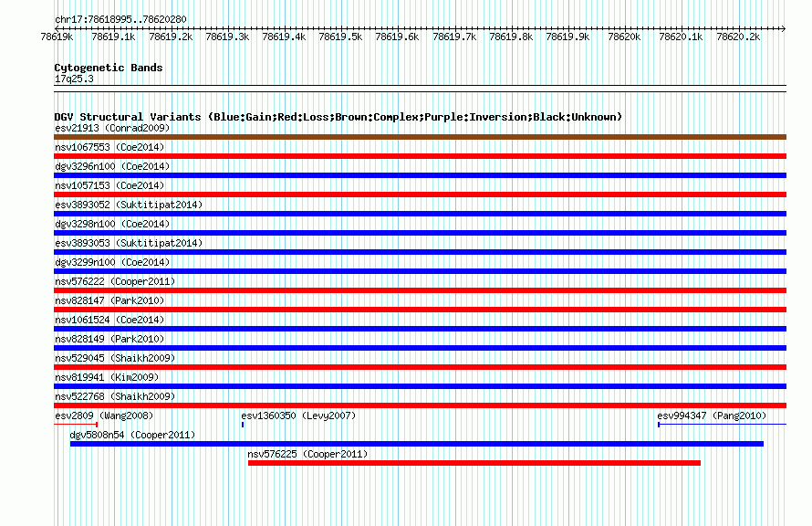Select the nsv529045 (Shaikh2009) label
The height and width of the screenshot is (526, 812).
click(x=115, y=358)
